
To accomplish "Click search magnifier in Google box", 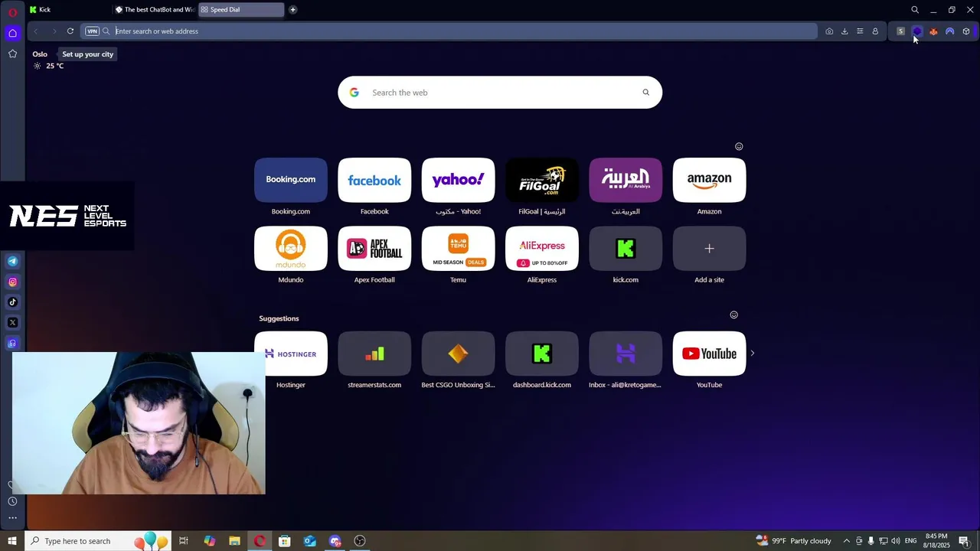I will tap(645, 93).
